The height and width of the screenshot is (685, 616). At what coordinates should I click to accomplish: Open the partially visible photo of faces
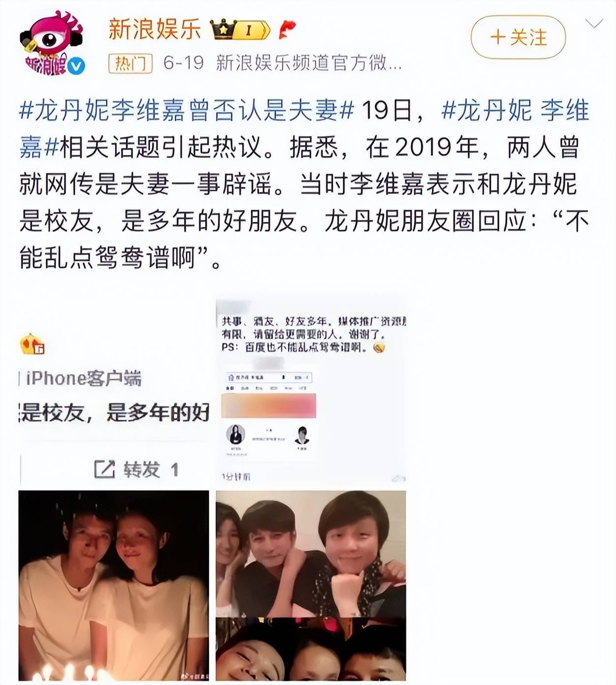(x=311, y=650)
